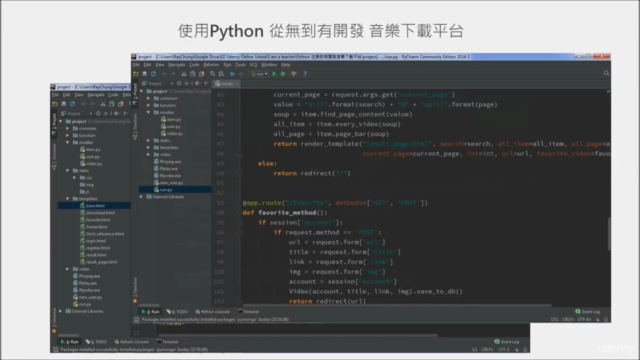Open Navigate menu in front window
The image size is (640, 360).
[x=177, y=65]
